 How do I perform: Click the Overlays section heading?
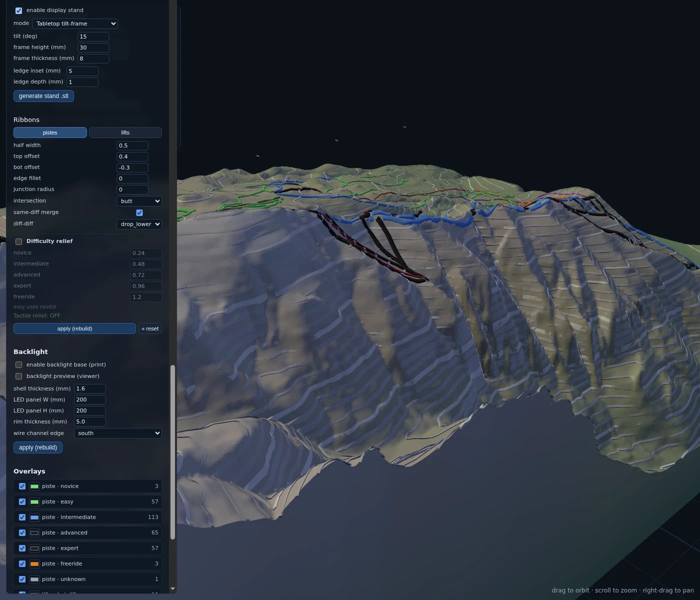tap(29, 471)
